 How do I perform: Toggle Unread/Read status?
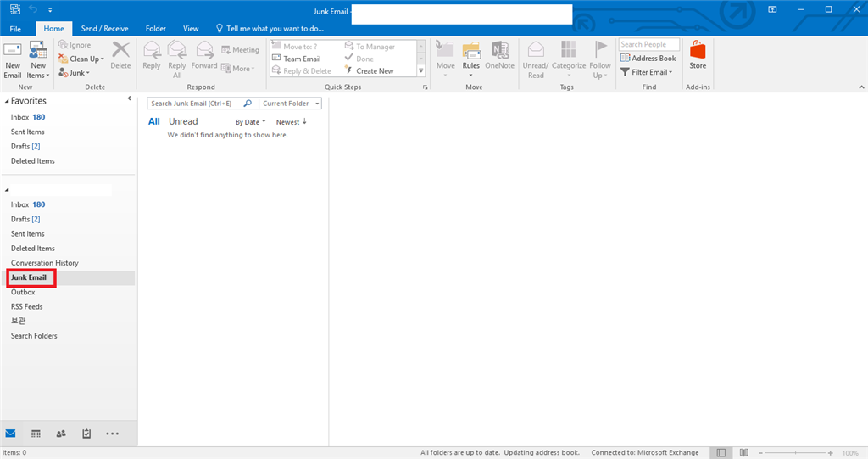pyautogui.click(x=536, y=60)
